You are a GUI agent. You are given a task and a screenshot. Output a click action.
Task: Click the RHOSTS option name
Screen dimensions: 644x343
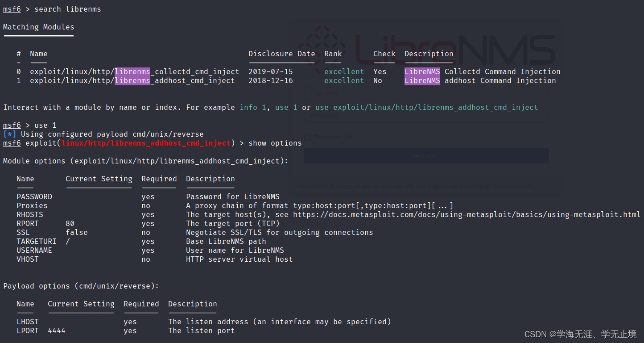[30, 215]
